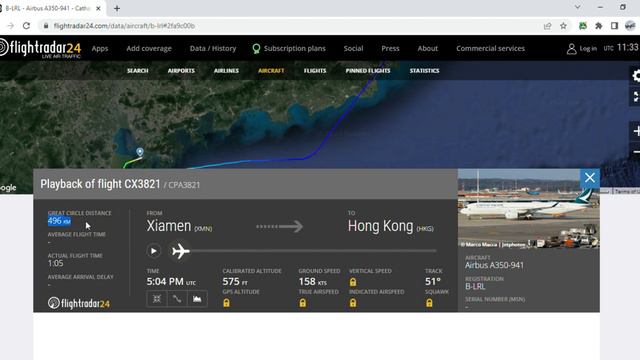This screenshot has width=640, height=360.
Task: Click the 1:05 actual flight time value
Action: tap(56, 263)
